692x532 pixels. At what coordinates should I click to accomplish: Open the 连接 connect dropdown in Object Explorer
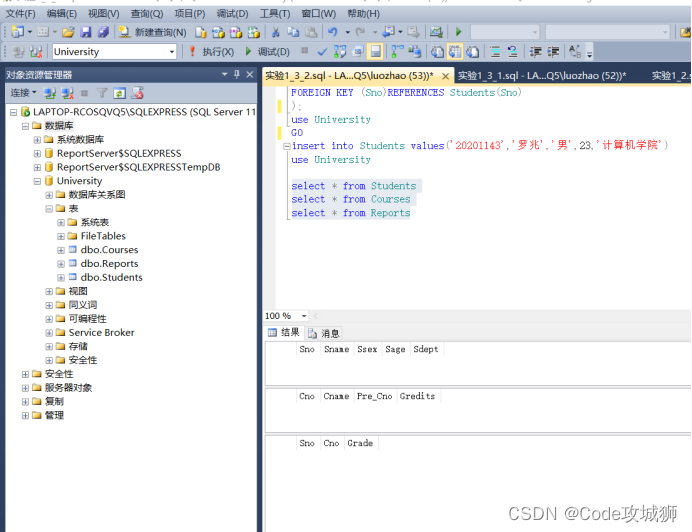tap(23, 93)
